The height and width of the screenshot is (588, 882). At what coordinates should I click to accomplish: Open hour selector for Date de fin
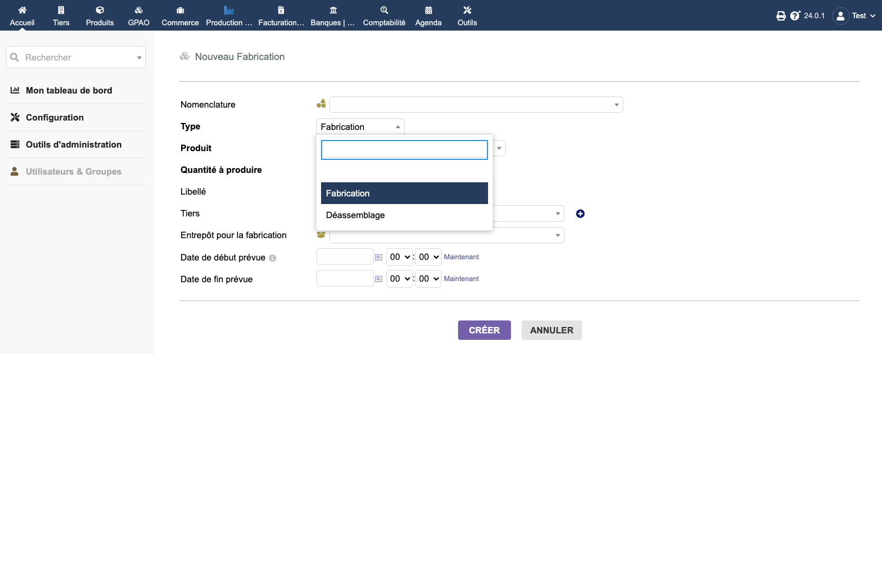pos(399,279)
